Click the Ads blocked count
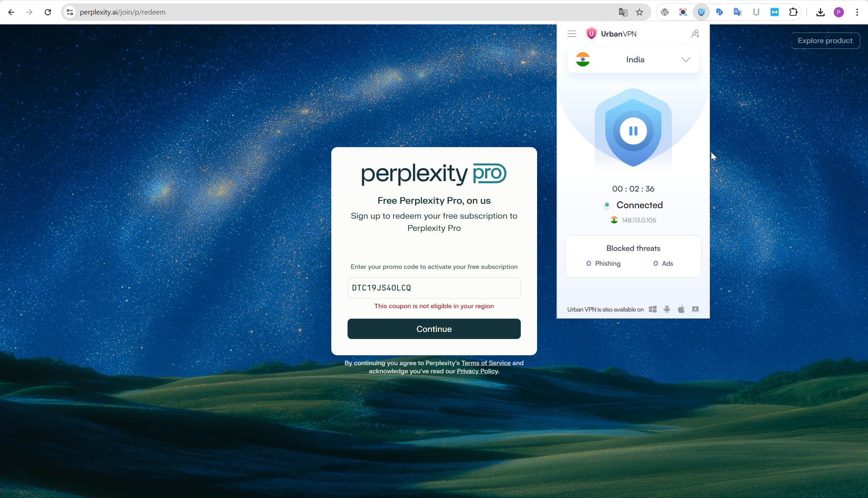 663,263
